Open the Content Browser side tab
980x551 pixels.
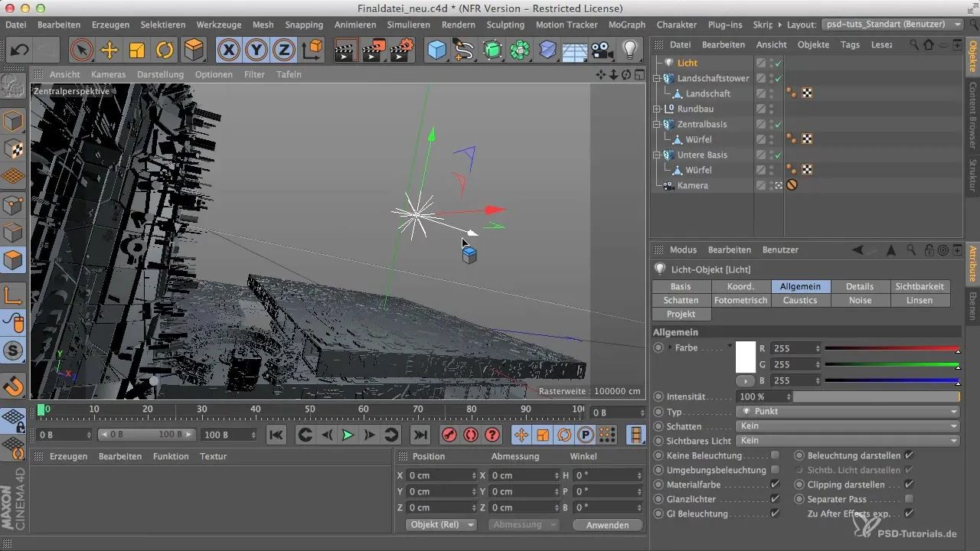pyautogui.click(x=972, y=116)
